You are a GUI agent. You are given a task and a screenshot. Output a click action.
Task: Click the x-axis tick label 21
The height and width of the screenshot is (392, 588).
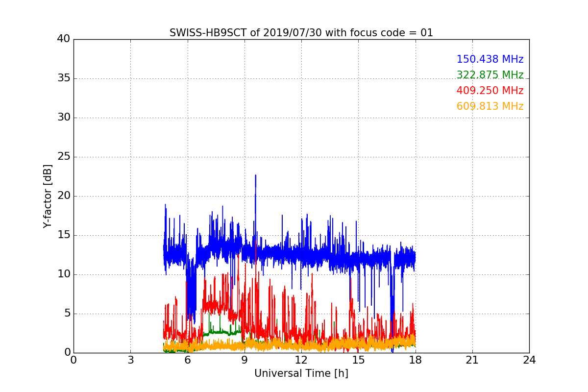472,360
